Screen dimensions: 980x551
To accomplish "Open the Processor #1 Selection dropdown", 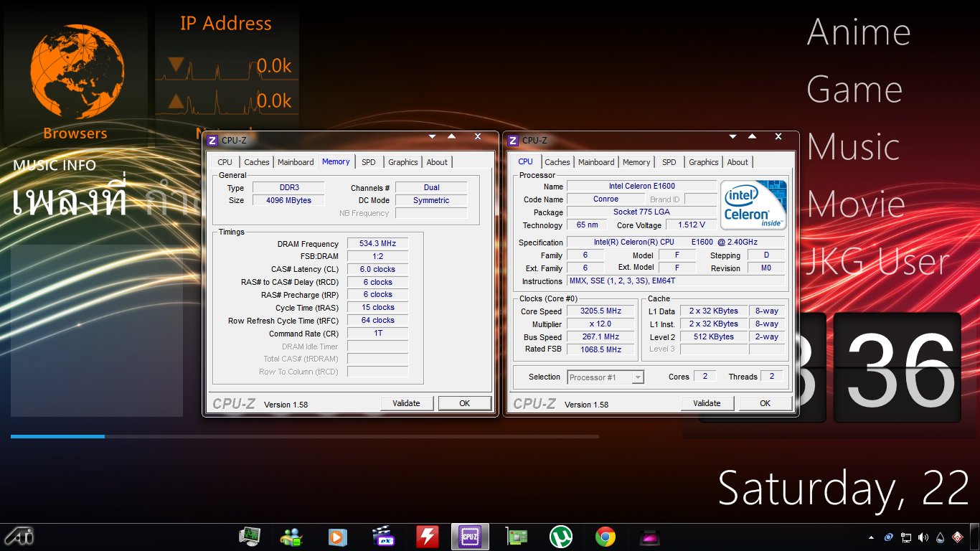I will point(606,377).
